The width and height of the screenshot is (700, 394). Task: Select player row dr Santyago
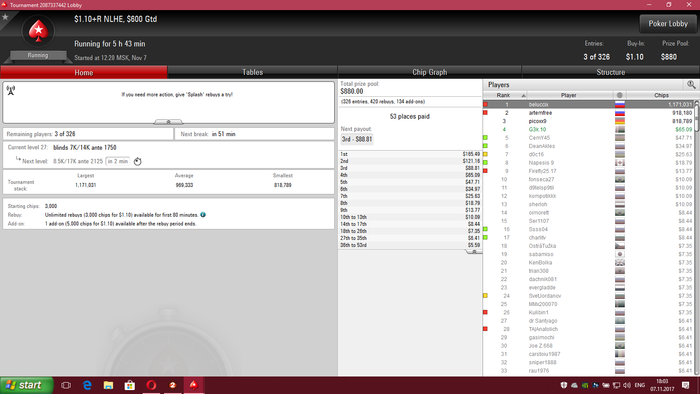(588, 321)
